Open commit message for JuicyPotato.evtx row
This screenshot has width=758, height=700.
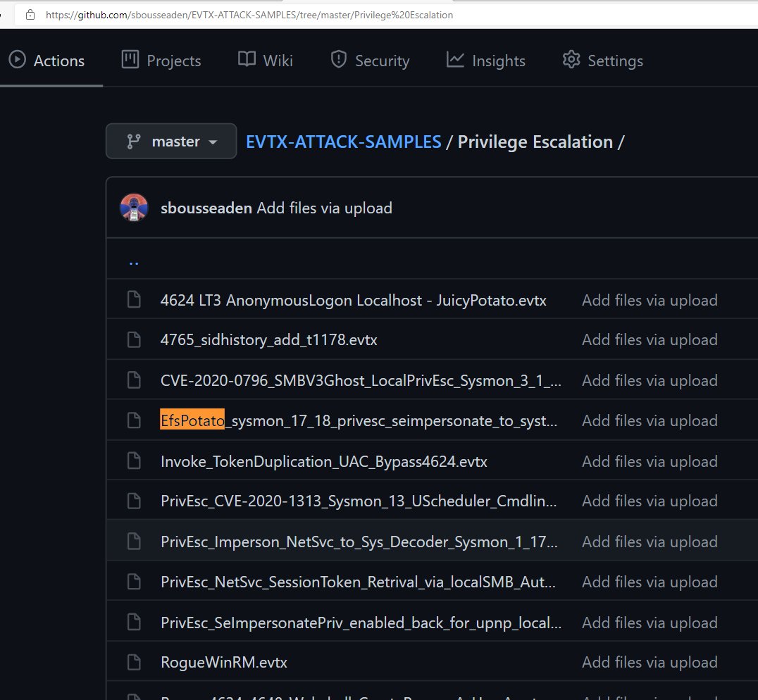coord(650,300)
